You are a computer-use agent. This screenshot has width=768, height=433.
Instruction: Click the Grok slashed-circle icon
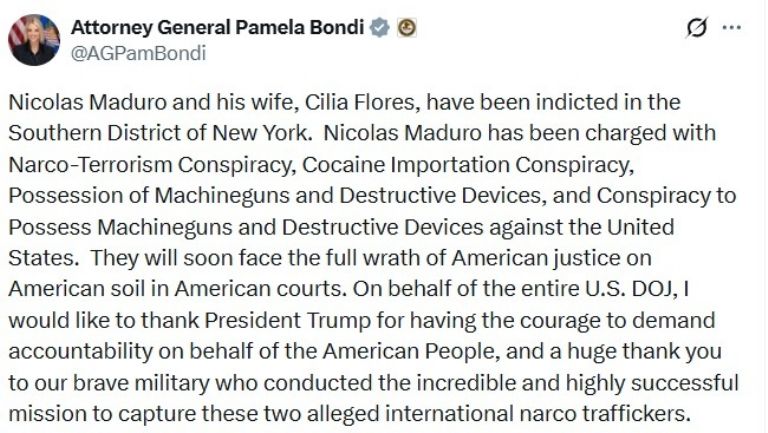coord(697,29)
